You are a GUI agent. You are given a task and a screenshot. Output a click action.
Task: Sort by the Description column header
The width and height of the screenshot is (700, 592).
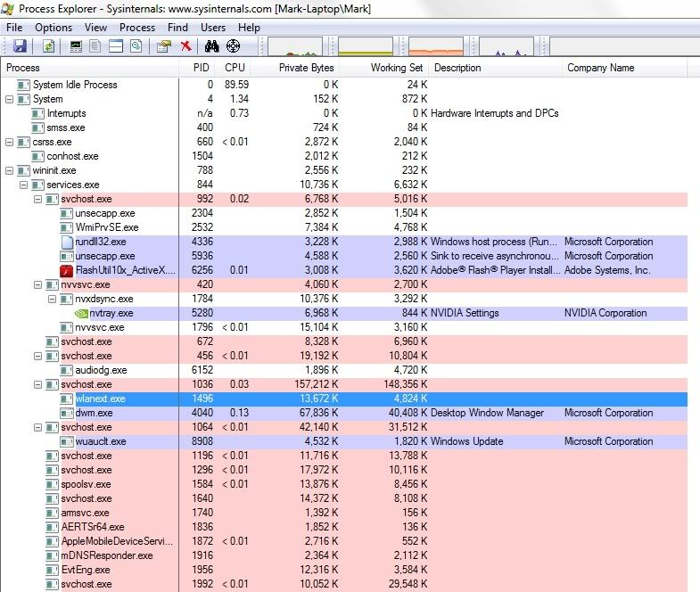point(495,68)
